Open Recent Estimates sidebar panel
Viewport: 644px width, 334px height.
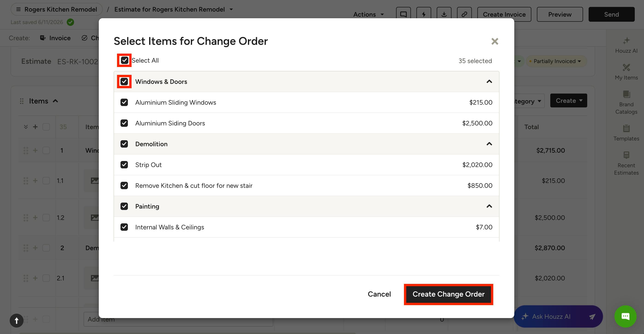point(626,164)
